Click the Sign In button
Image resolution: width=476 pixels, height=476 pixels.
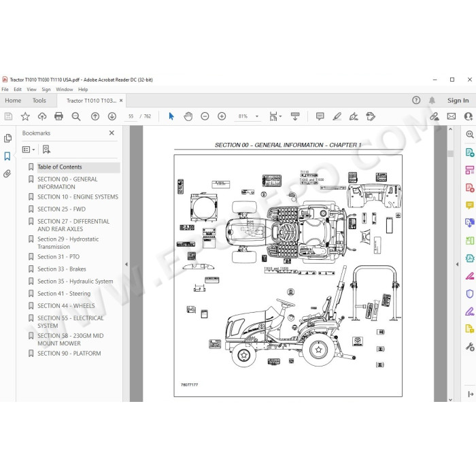[458, 101]
